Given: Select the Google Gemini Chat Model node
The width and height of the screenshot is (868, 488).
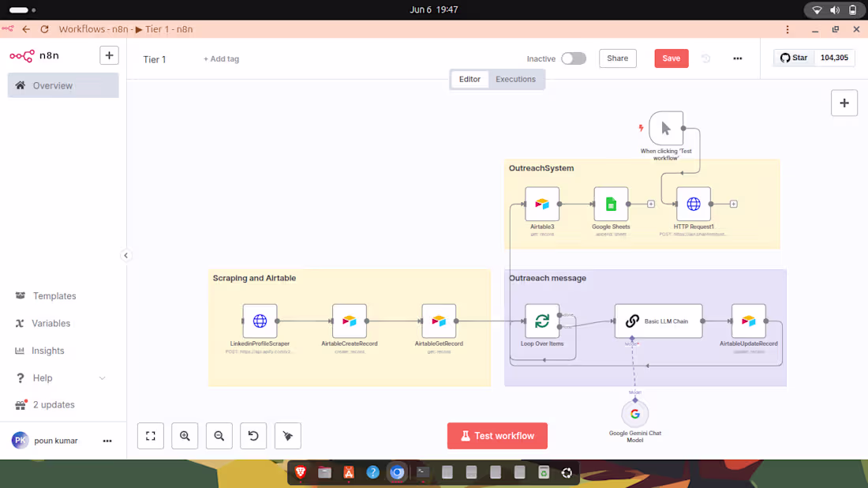Looking at the screenshot, I should (x=634, y=413).
